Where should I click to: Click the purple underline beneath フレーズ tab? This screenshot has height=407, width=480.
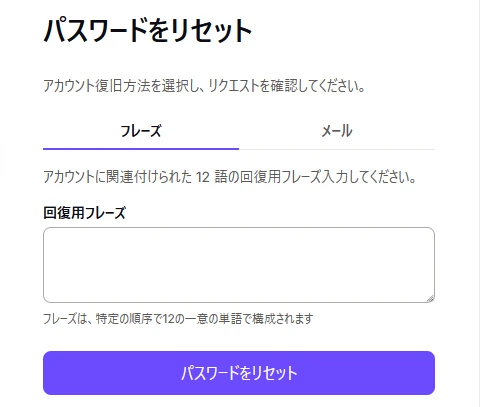point(141,149)
